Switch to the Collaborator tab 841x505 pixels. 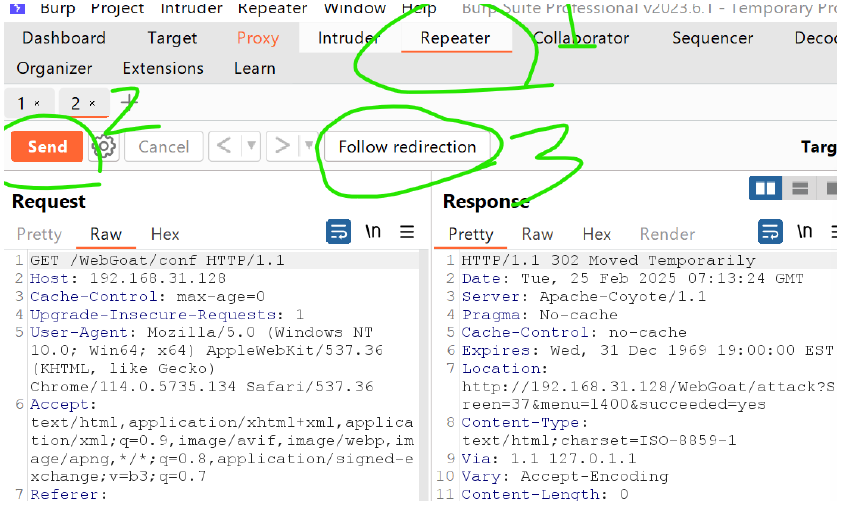[x=581, y=38]
